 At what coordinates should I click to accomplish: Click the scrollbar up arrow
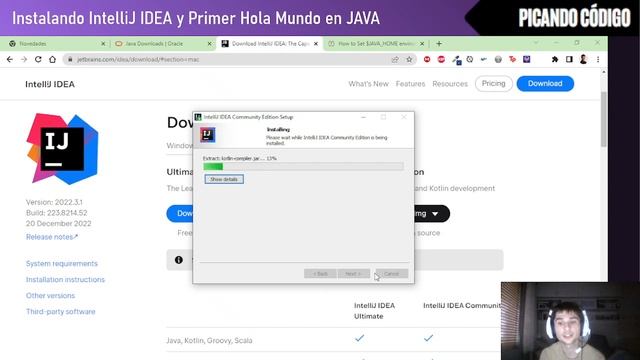click(x=603, y=72)
